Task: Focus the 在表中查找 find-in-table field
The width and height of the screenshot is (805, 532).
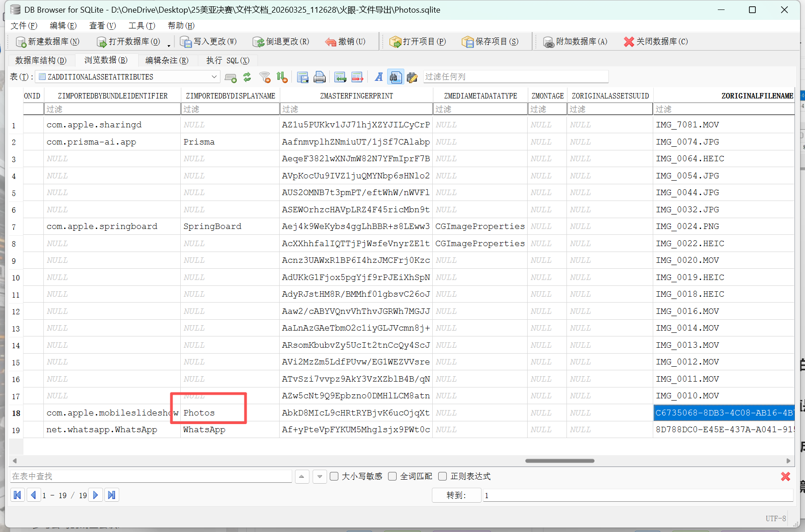Action: [151, 476]
